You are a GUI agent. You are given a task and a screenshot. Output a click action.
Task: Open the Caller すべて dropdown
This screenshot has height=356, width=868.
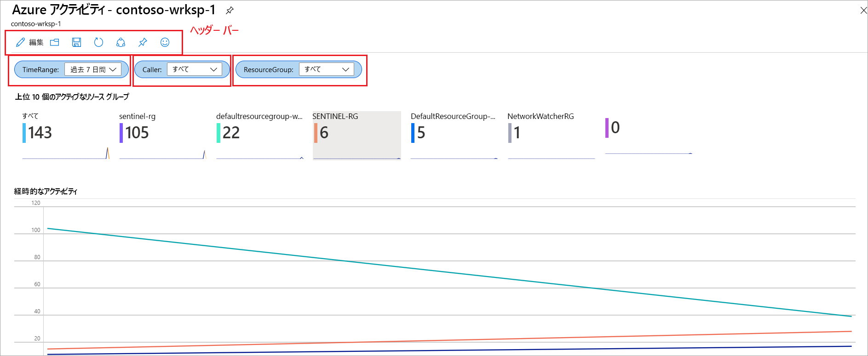click(195, 69)
